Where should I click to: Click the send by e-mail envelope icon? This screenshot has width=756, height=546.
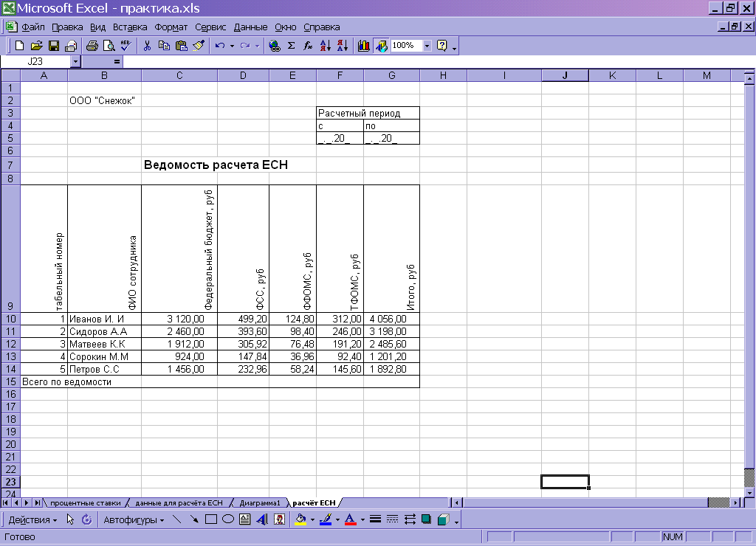point(71,46)
